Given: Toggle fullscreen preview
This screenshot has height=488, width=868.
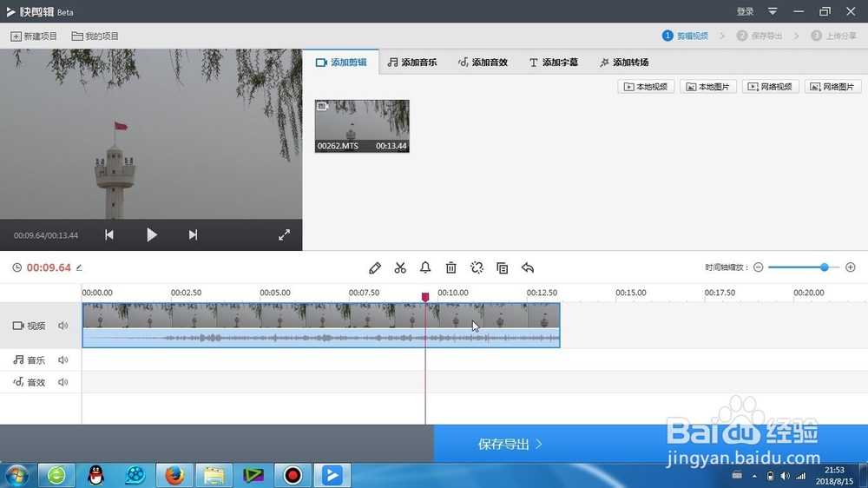Looking at the screenshot, I should [x=284, y=234].
